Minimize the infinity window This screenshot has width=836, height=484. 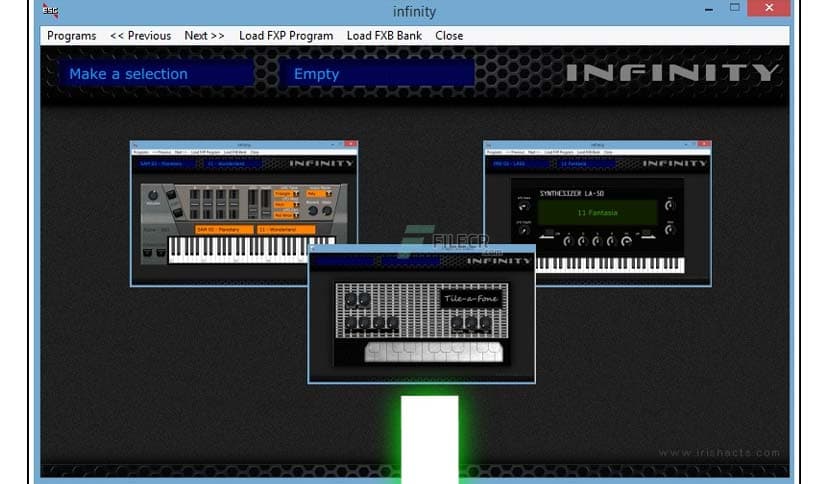709,9
